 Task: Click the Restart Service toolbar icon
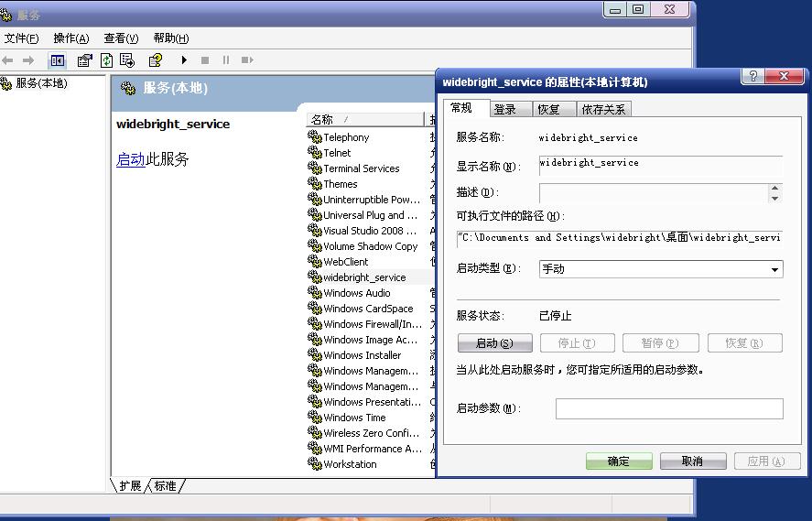tap(247, 60)
